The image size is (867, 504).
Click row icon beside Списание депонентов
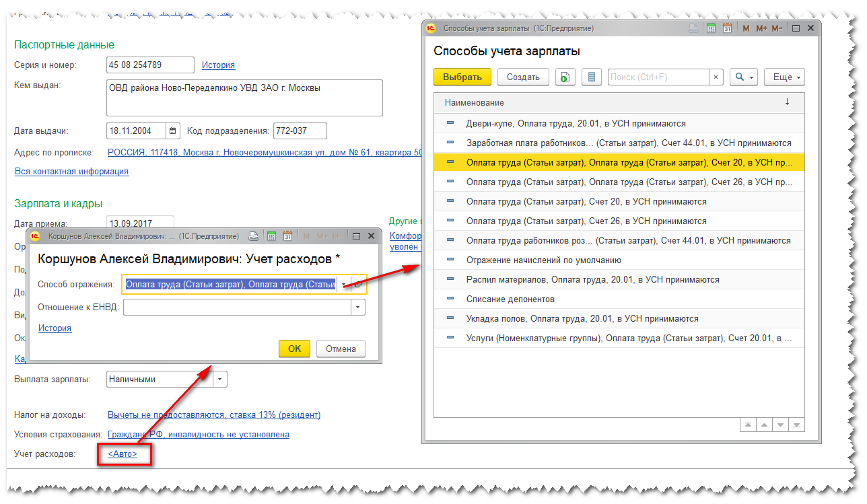click(x=450, y=299)
